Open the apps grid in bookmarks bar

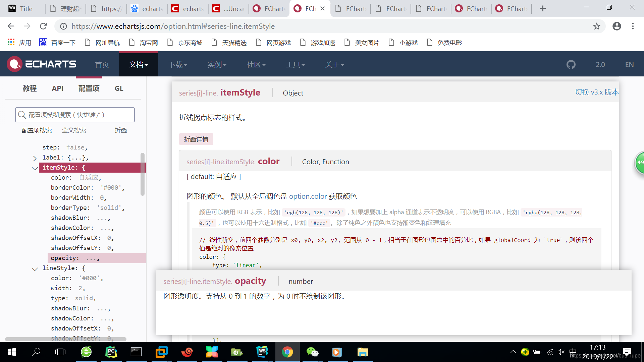[11, 42]
